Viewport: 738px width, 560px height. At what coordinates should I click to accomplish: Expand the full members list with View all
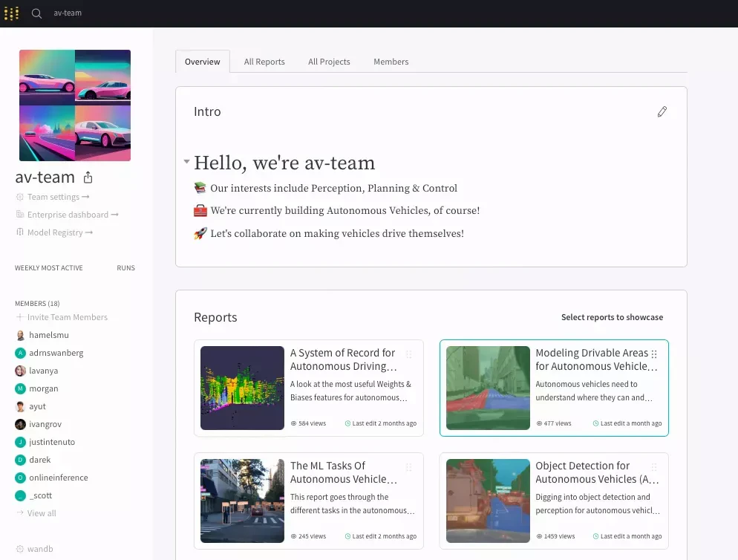click(40, 513)
